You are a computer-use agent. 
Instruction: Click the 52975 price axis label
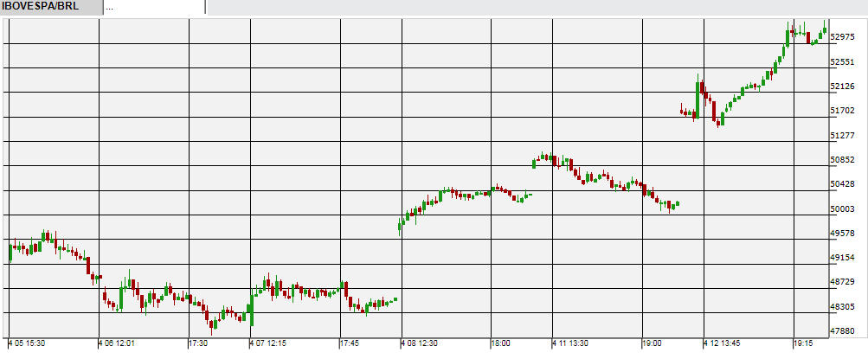[x=845, y=37]
